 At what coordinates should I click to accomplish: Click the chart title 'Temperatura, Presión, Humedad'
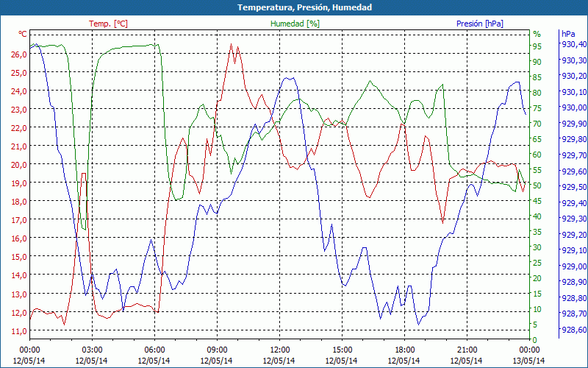coord(304,7)
